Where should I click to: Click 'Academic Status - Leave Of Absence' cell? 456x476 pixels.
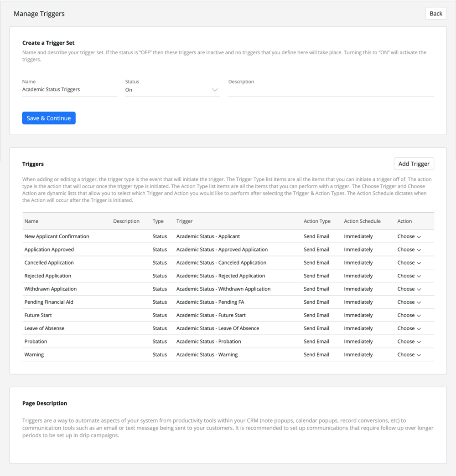click(218, 328)
